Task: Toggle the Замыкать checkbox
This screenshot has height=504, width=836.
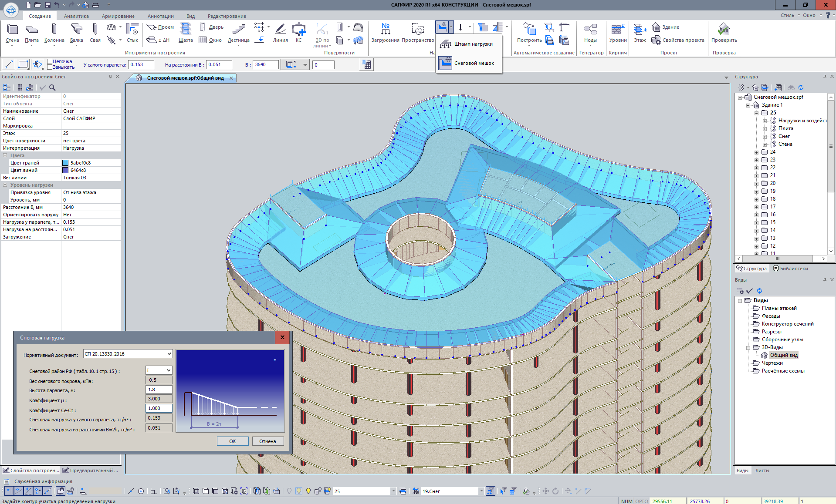Action: pyautogui.click(x=50, y=67)
